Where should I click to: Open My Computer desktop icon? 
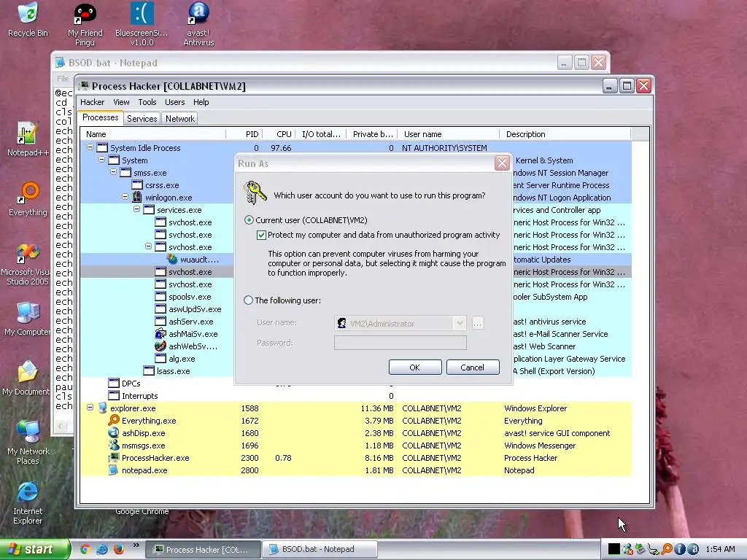pos(27,319)
